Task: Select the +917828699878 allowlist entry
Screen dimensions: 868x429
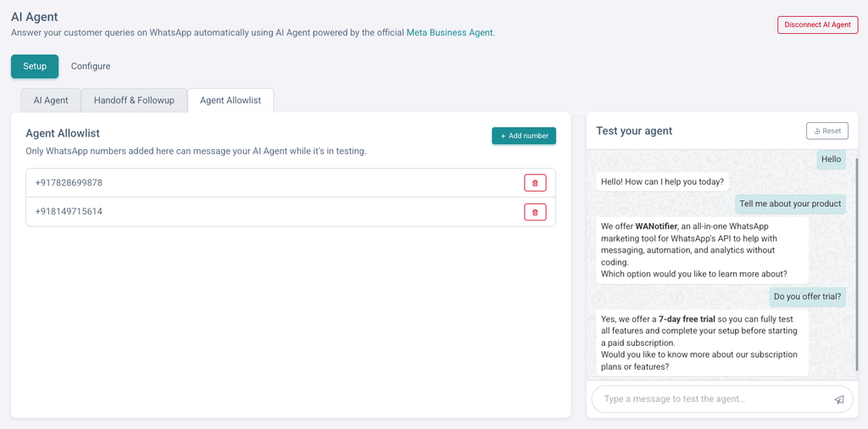Action: 291,182
